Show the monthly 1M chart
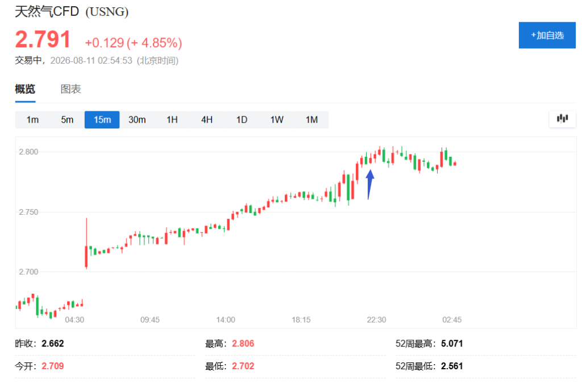The width and height of the screenshot is (582, 392). tap(311, 119)
